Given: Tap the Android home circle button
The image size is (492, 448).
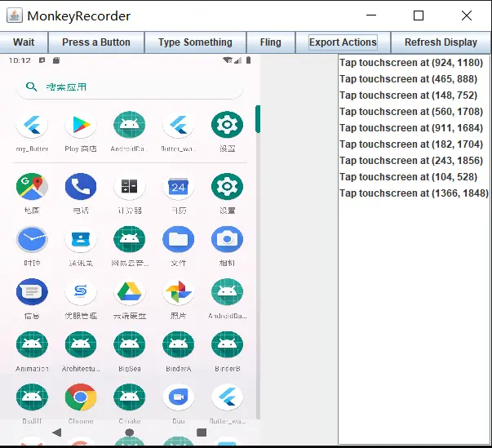Looking at the screenshot, I should [x=130, y=432].
